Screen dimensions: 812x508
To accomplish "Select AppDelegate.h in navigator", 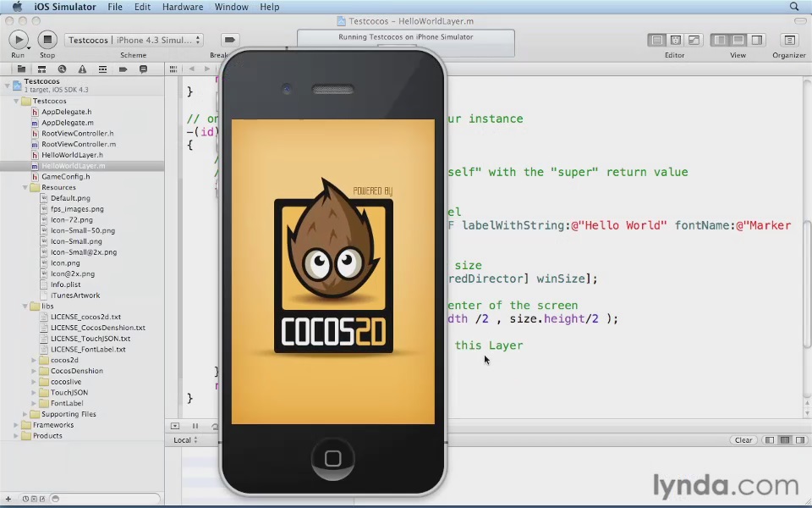I will [66, 112].
